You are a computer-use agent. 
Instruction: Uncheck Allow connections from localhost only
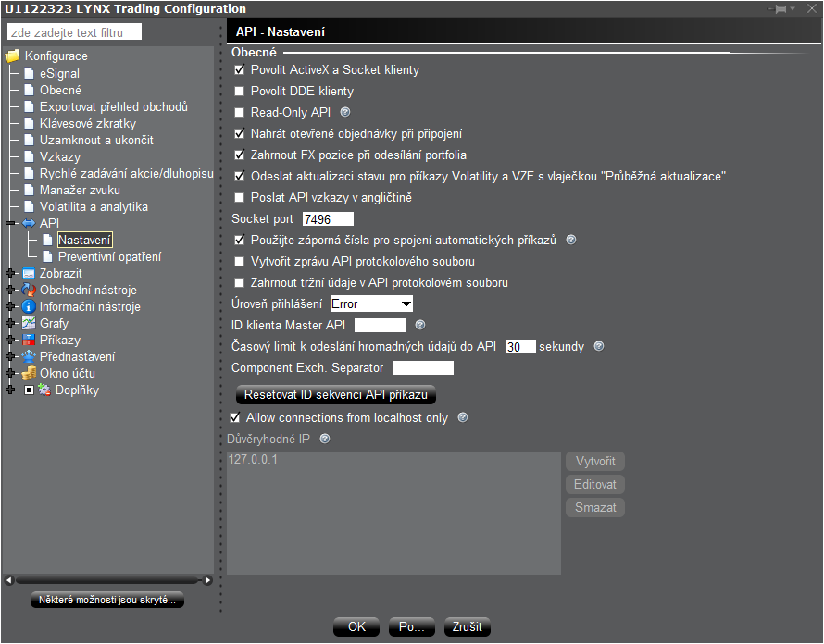coord(235,417)
